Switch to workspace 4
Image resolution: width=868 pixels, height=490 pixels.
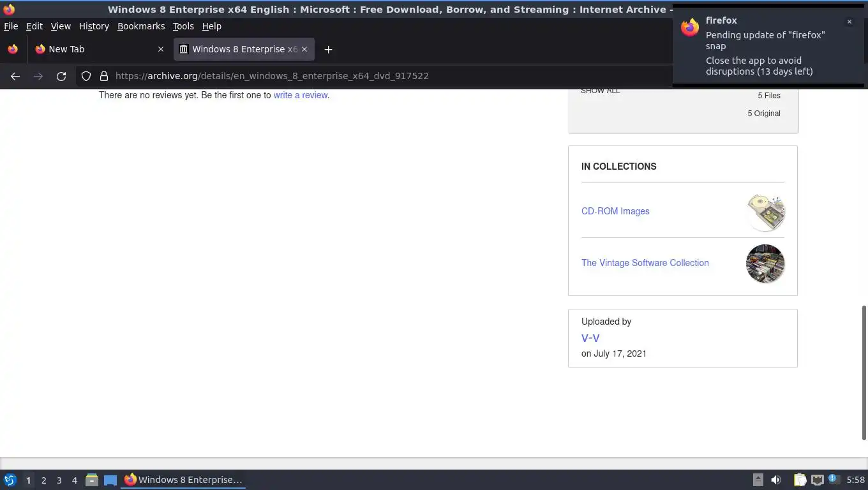[x=74, y=480]
